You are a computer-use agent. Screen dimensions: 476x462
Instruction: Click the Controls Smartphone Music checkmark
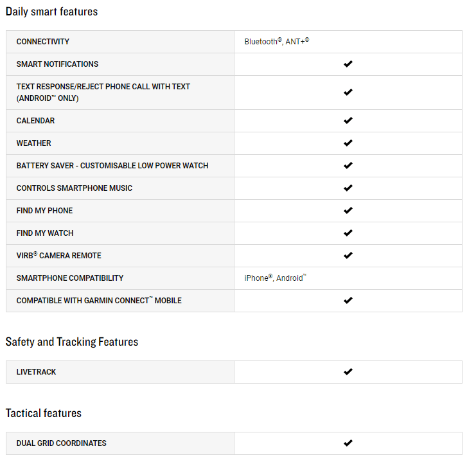[348, 188]
